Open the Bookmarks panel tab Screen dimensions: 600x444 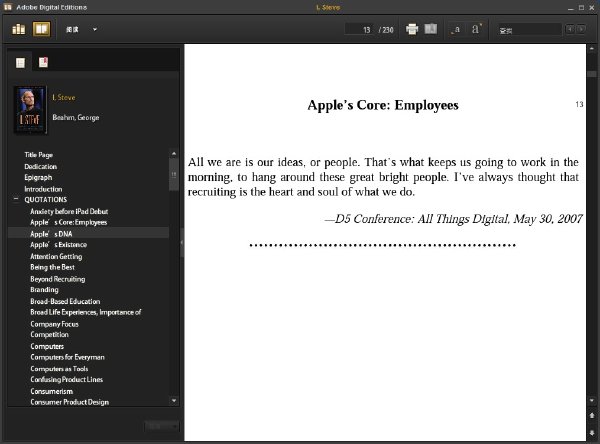(x=43, y=62)
